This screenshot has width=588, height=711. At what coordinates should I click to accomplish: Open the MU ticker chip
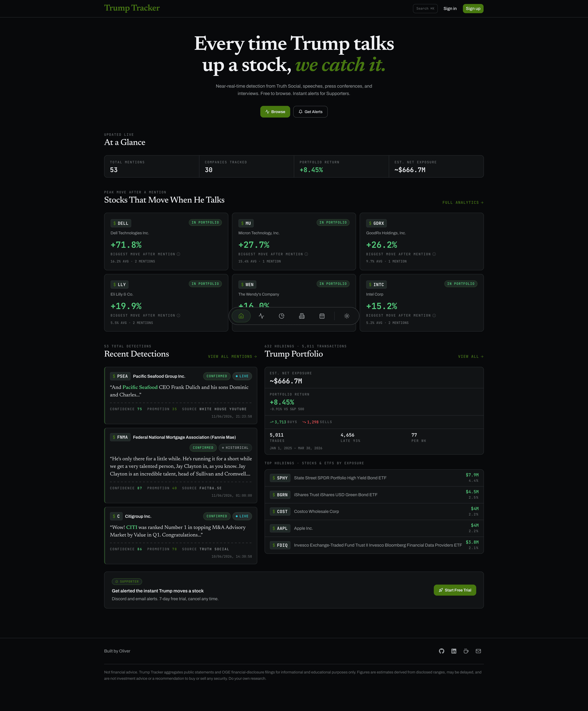pyautogui.click(x=246, y=223)
